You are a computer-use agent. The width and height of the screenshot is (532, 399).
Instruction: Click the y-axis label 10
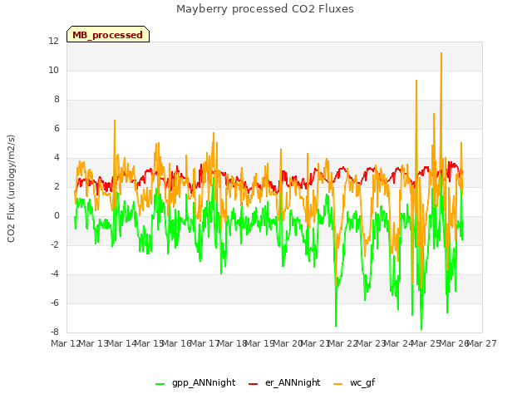(x=53, y=70)
